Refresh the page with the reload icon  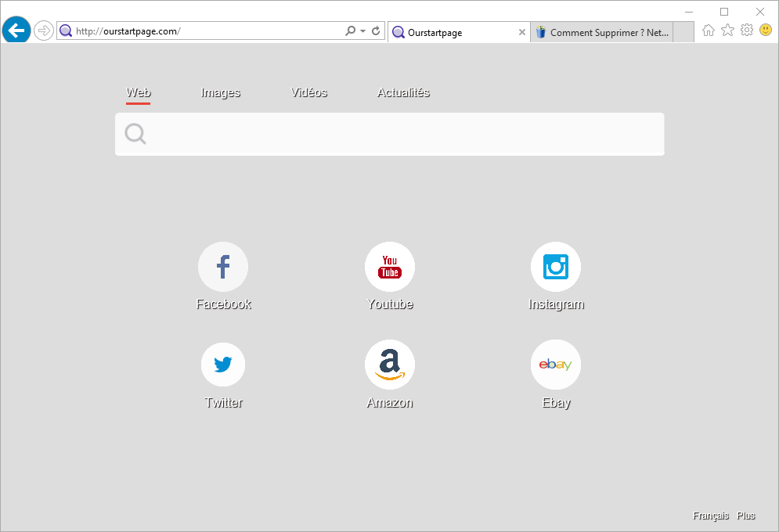coord(376,31)
